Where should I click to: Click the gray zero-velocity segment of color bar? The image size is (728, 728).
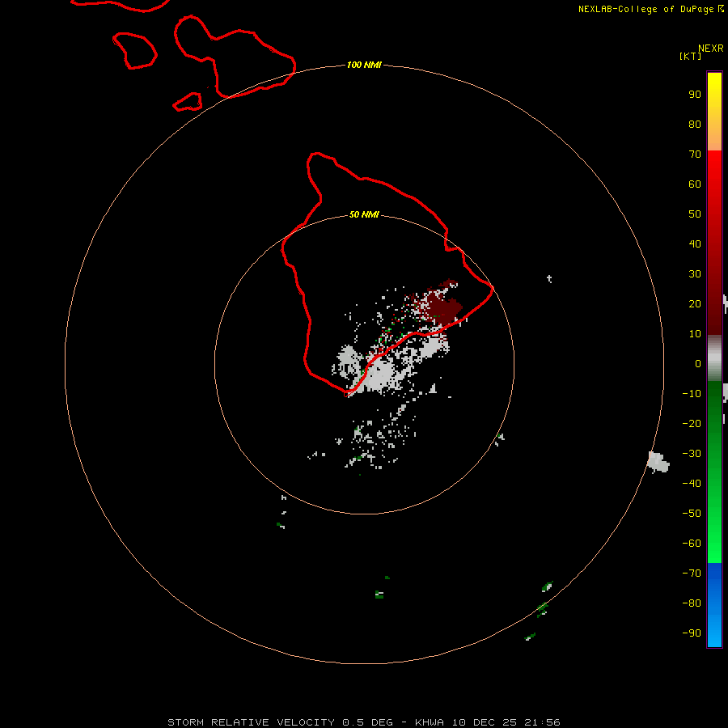point(714,358)
